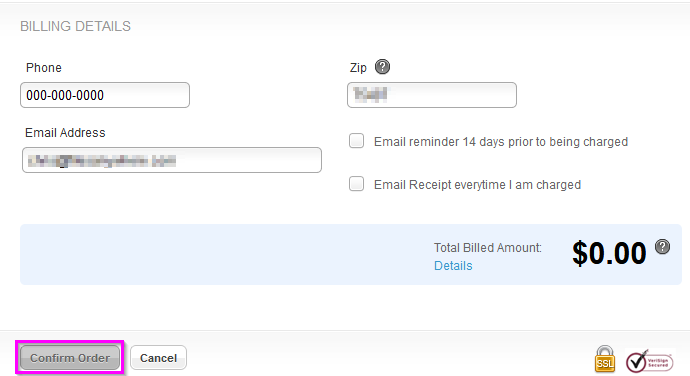Click the BILLING DETAILS heading
Image resolution: width=690 pixels, height=376 pixels.
(75, 26)
